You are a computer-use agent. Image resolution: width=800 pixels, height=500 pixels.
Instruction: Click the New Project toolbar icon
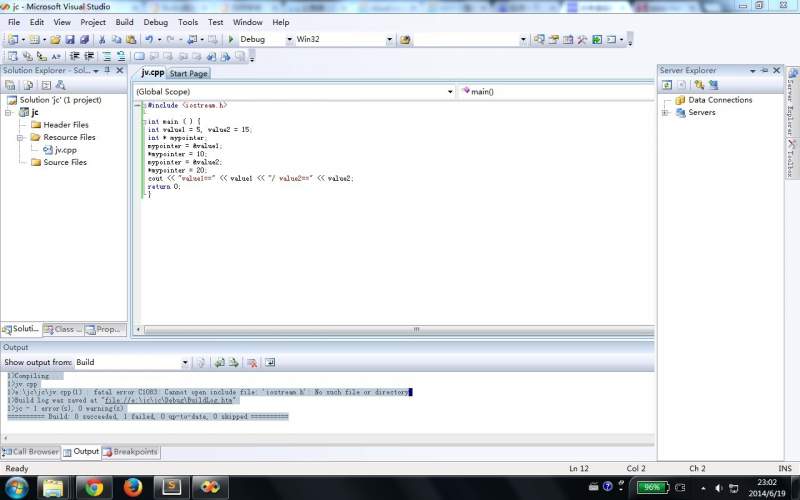[x=13, y=39]
